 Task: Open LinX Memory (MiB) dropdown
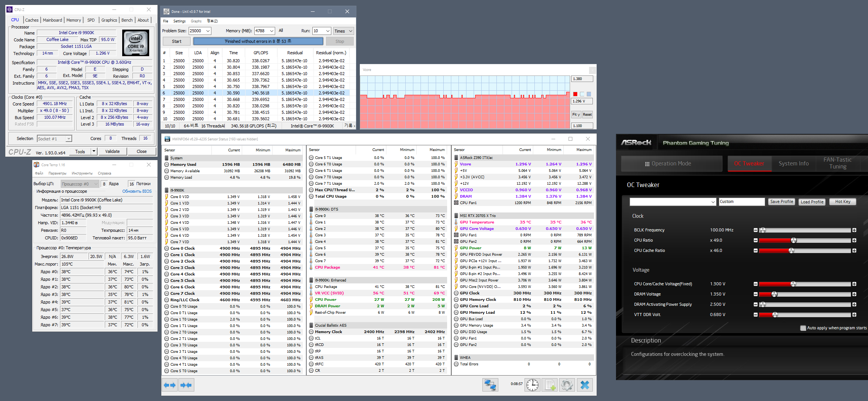[x=272, y=31]
